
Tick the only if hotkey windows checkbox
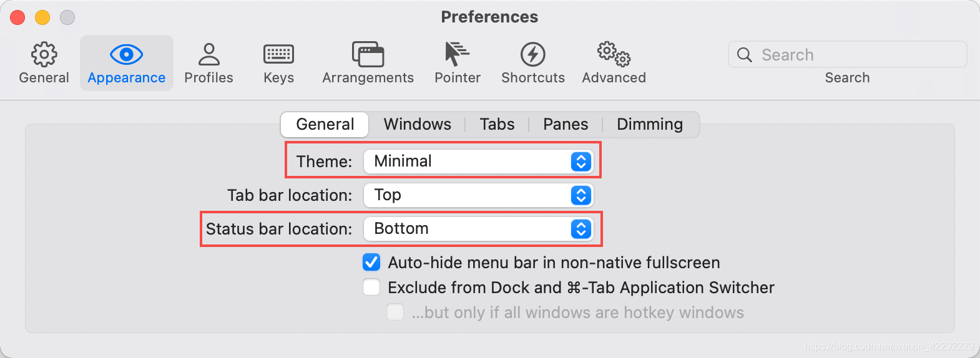click(395, 312)
